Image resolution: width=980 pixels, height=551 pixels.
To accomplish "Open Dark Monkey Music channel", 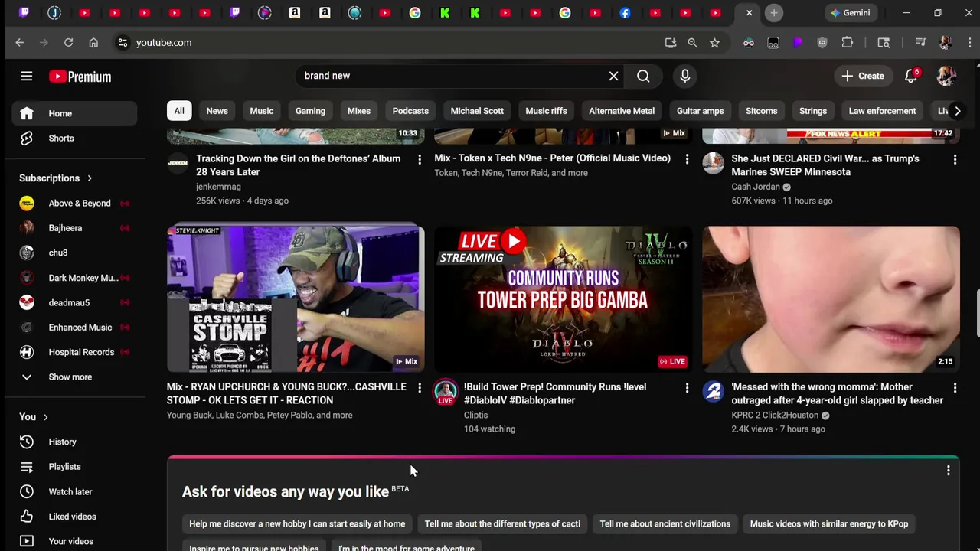I will point(74,278).
